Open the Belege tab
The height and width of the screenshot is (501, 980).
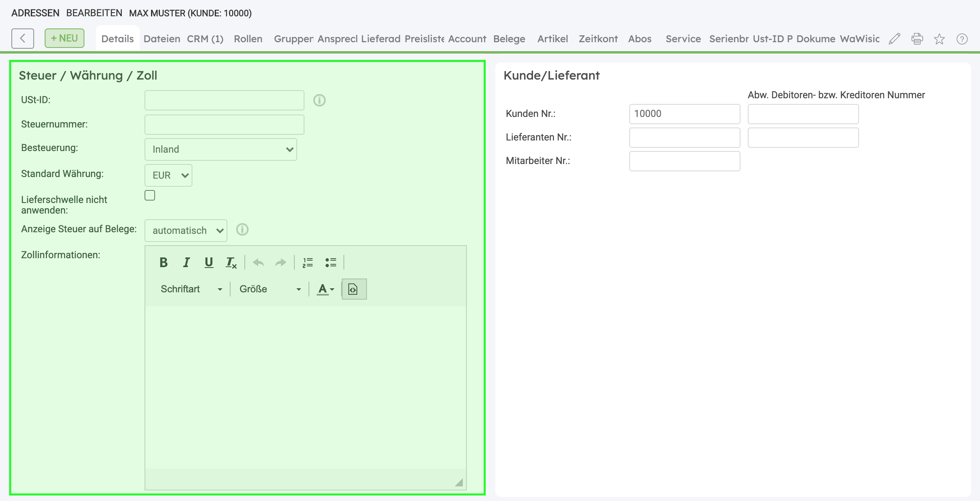(509, 39)
